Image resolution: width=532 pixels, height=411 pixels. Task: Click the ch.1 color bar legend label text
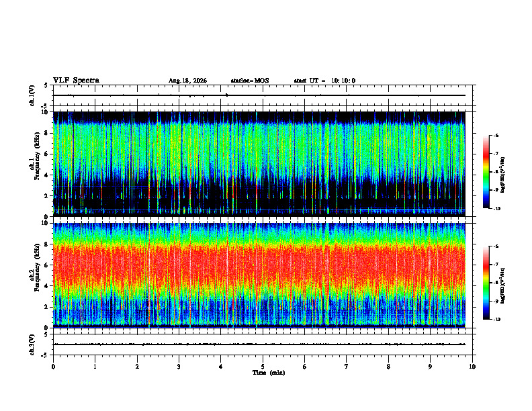click(x=502, y=175)
